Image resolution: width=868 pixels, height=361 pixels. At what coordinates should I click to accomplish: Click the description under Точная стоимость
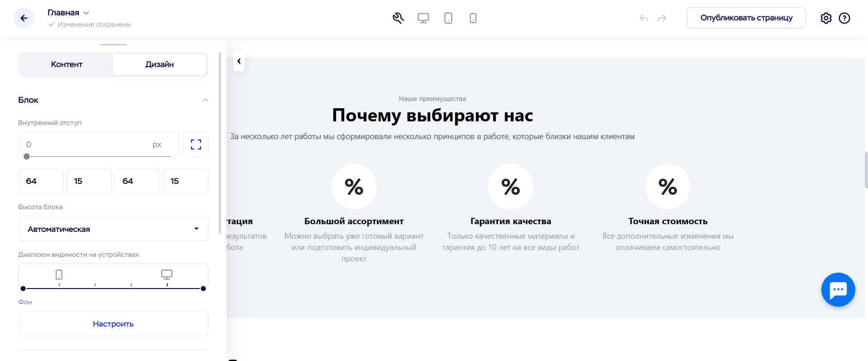(x=668, y=242)
